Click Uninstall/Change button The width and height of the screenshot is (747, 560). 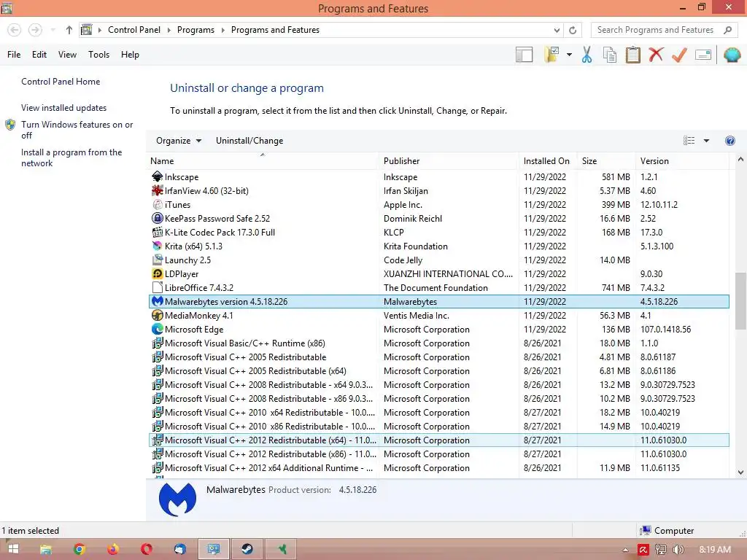(249, 141)
